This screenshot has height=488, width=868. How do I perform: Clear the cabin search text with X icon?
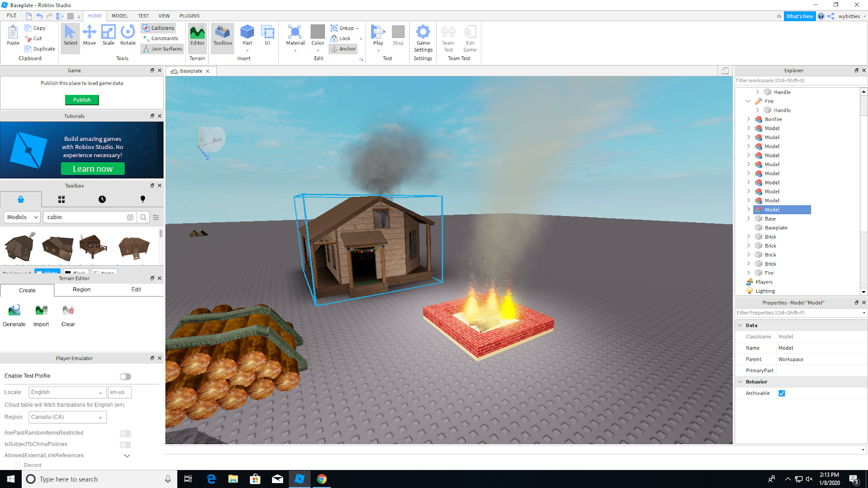click(130, 217)
